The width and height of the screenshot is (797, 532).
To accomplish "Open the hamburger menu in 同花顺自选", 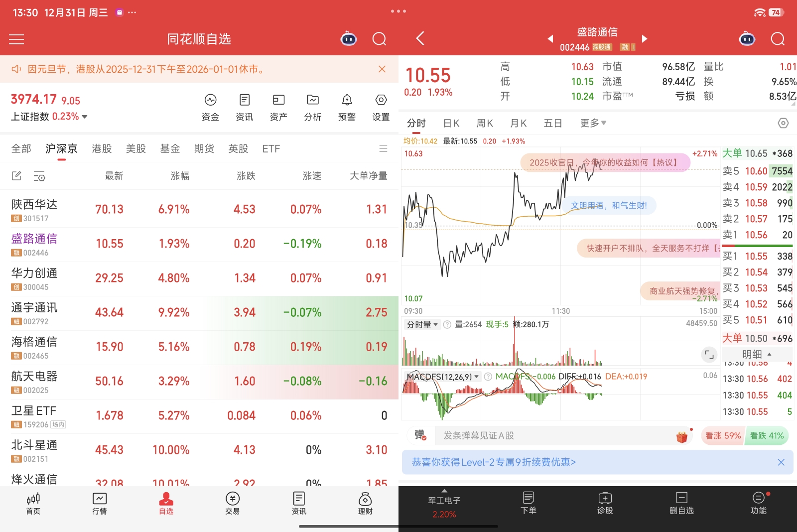I will (x=16, y=39).
